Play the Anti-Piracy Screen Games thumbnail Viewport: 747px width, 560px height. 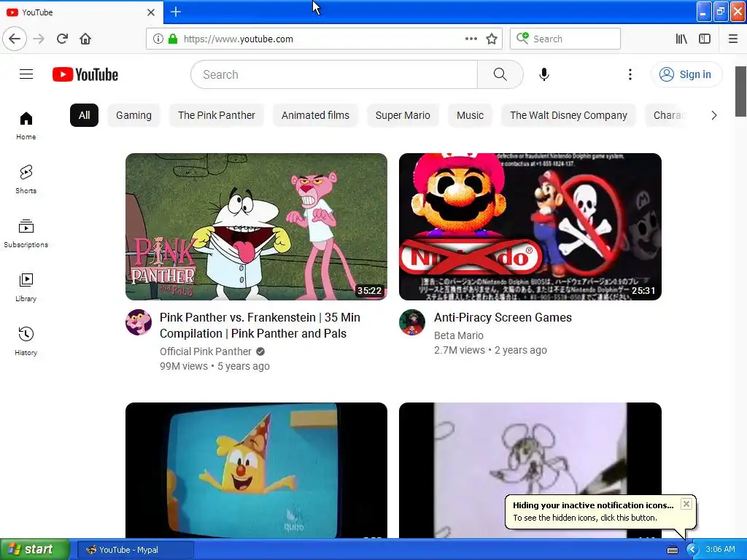click(x=530, y=227)
